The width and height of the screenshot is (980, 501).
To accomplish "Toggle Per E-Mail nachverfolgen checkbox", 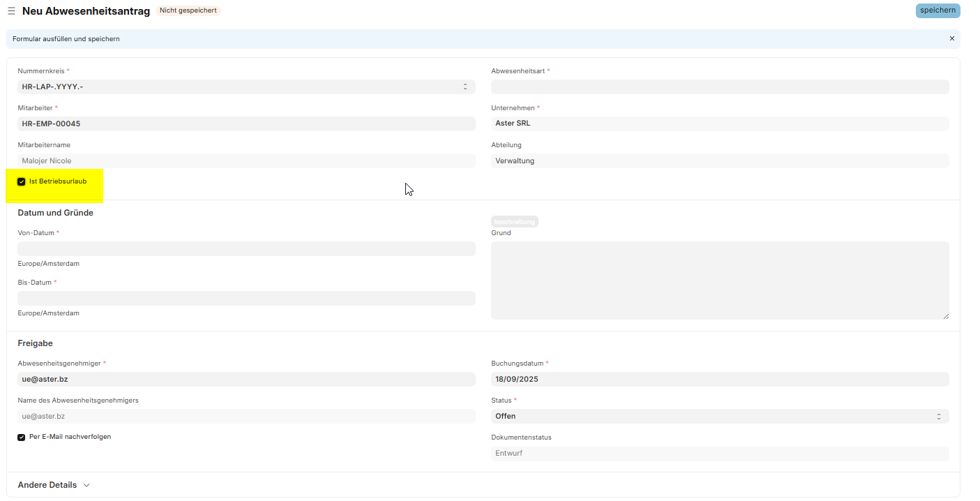I will tap(22, 438).
